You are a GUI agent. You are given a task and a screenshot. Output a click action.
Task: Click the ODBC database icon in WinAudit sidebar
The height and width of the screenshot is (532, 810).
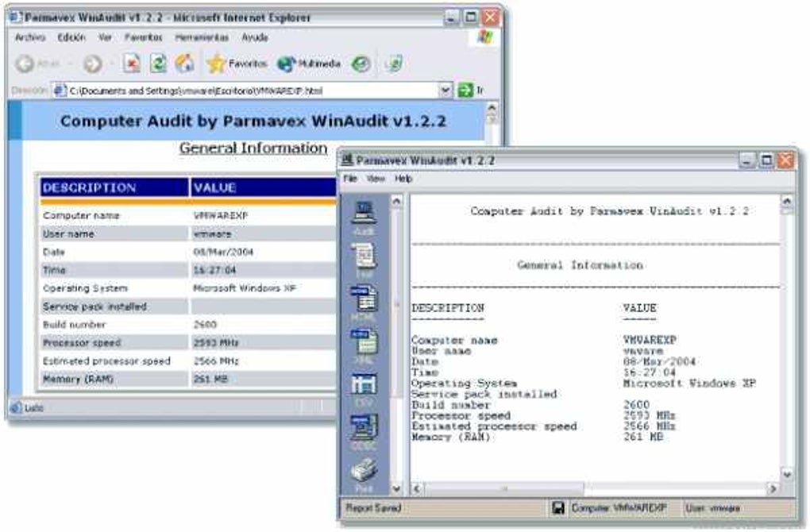pyautogui.click(x=364, y=427)
